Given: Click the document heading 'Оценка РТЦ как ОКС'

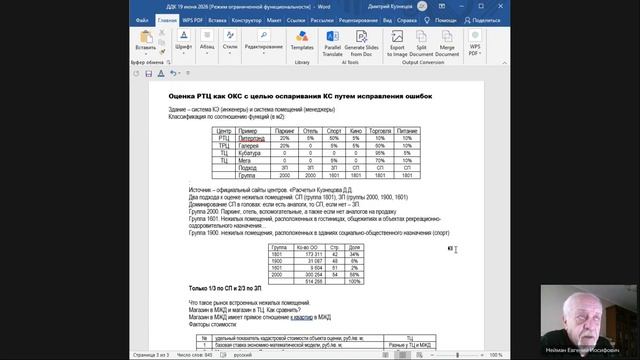Looking at the screenshot, I should pyautogui.click(x=300, y=96).
